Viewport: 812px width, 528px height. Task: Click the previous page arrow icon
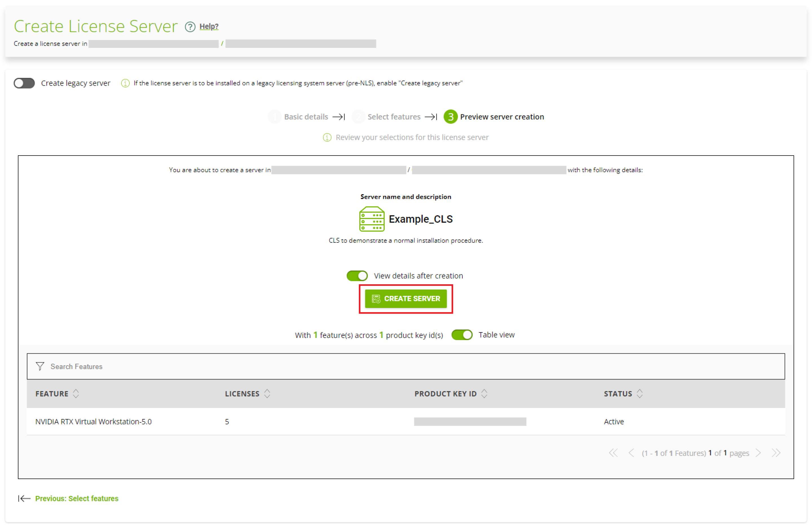pos(631,453)
